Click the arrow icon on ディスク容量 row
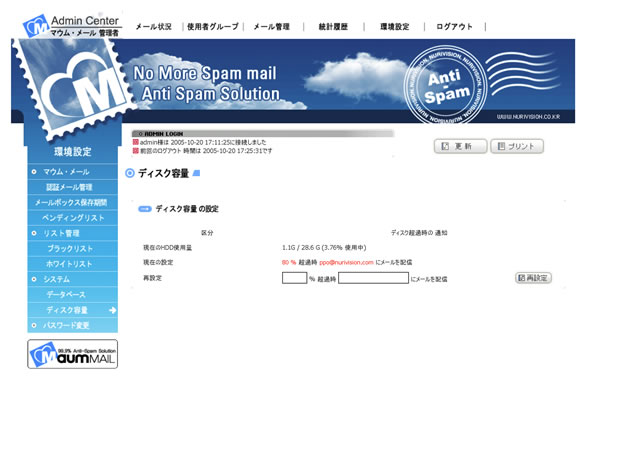Screen dimensions: 640x452 (x=113, y=310)
